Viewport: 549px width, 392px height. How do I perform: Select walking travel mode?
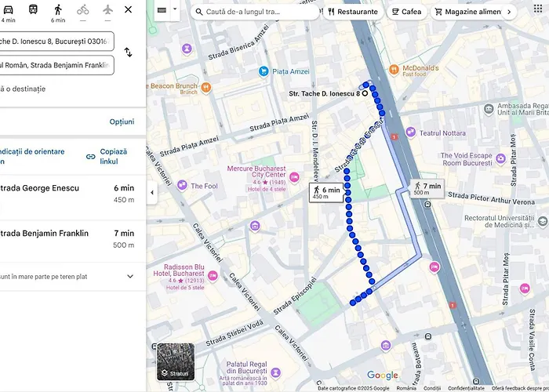point(58,11)
